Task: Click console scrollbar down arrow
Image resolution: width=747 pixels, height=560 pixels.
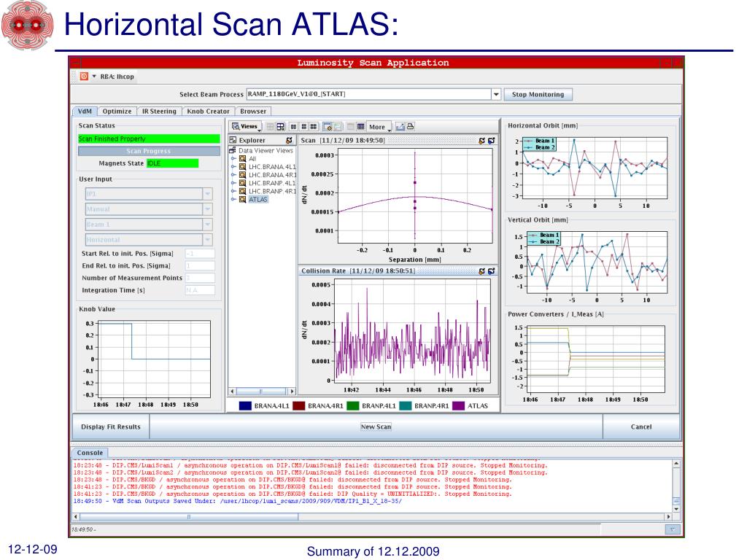Action: tap(676, 509)
